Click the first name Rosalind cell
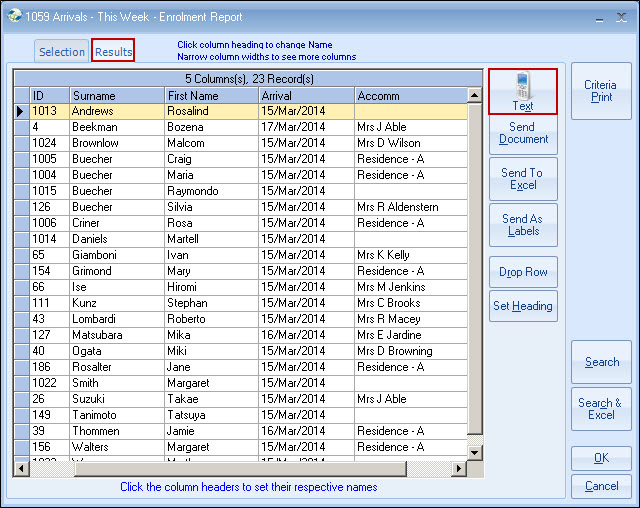Image resolution: width=640 pixels, height=508 pixels. (x=211, y=111)
